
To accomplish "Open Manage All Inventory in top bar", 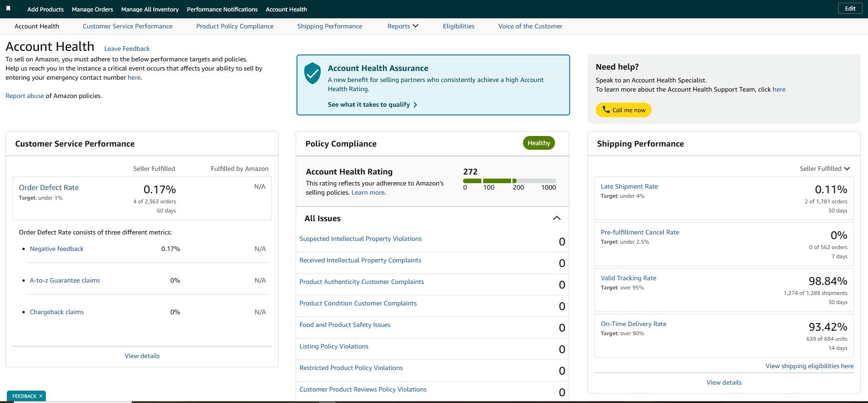I will click(150, 9).
